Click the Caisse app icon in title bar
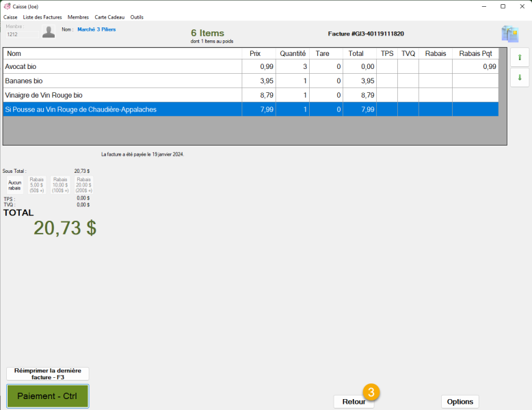 [x=7, y=6]
